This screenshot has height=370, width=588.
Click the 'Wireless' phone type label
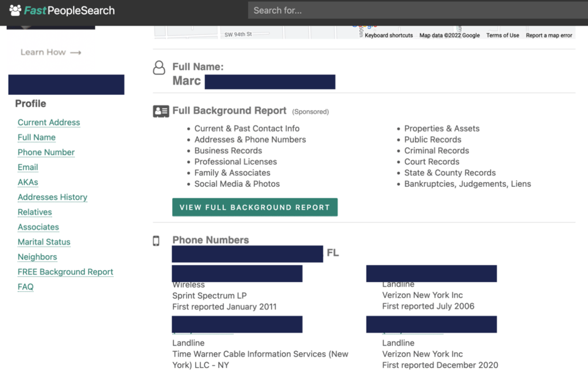pyautogui.click(x=188, y=285)
